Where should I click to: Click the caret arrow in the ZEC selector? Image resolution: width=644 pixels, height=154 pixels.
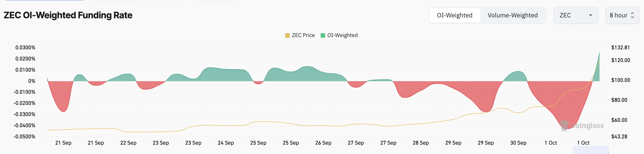click(590, 15)
